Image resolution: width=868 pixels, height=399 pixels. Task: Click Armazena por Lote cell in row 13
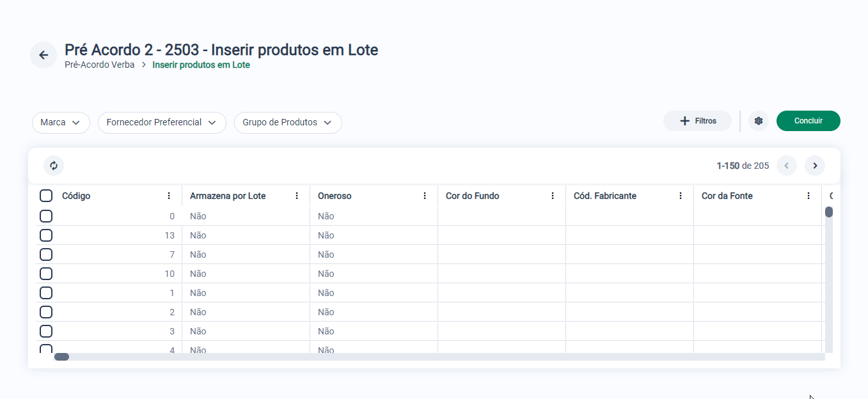(x=246, y=235)
